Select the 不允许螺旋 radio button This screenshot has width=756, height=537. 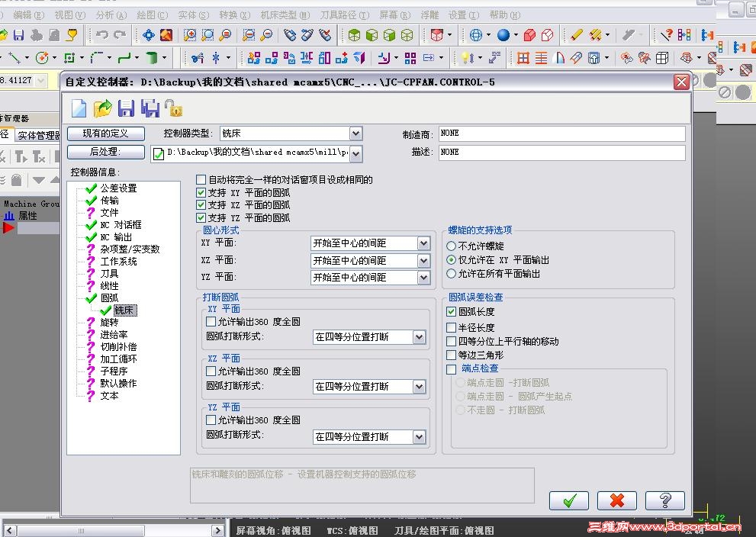(452, 246)
